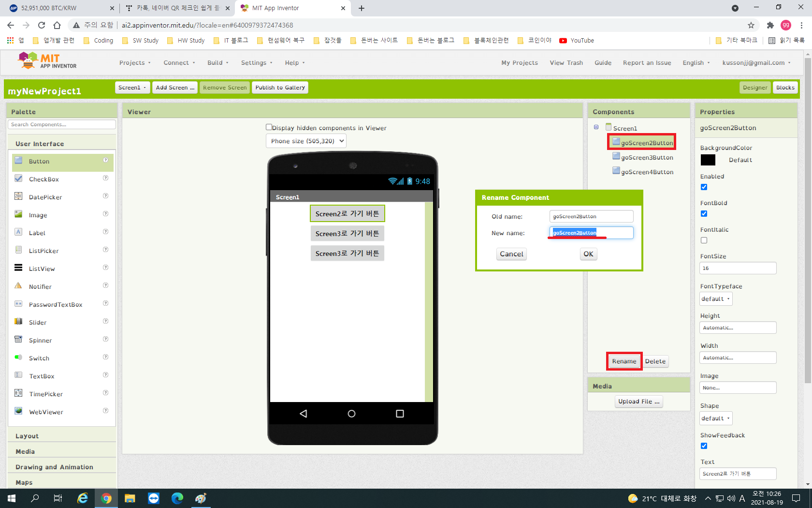Viewport: 812px width, 508px height.
Task: Open the Help menu
Action: pyautogui.click(x=295, y=63)
